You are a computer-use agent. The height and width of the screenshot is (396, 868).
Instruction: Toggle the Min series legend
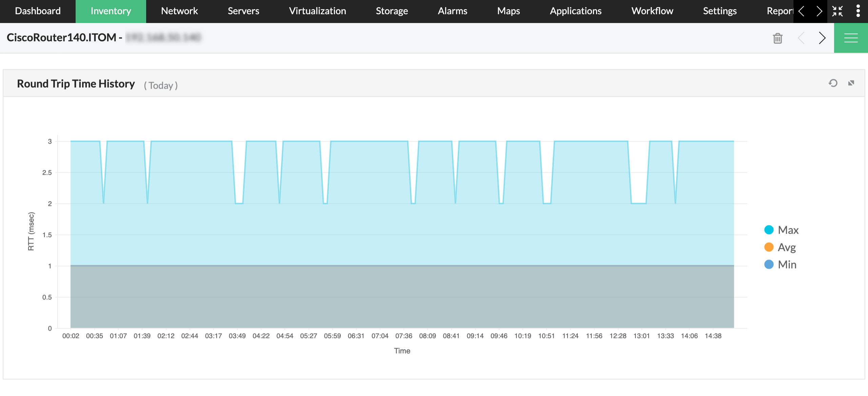tap(787, 265)
